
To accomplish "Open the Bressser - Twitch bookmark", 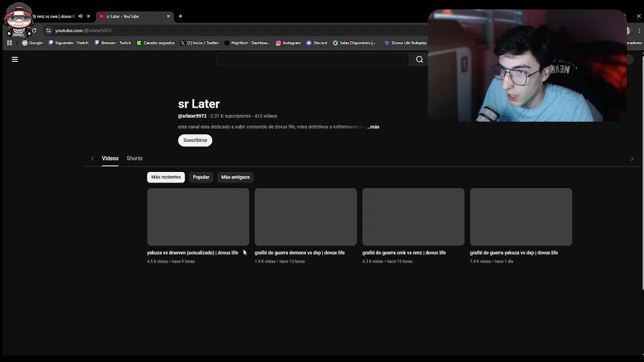I will [113, 43].
